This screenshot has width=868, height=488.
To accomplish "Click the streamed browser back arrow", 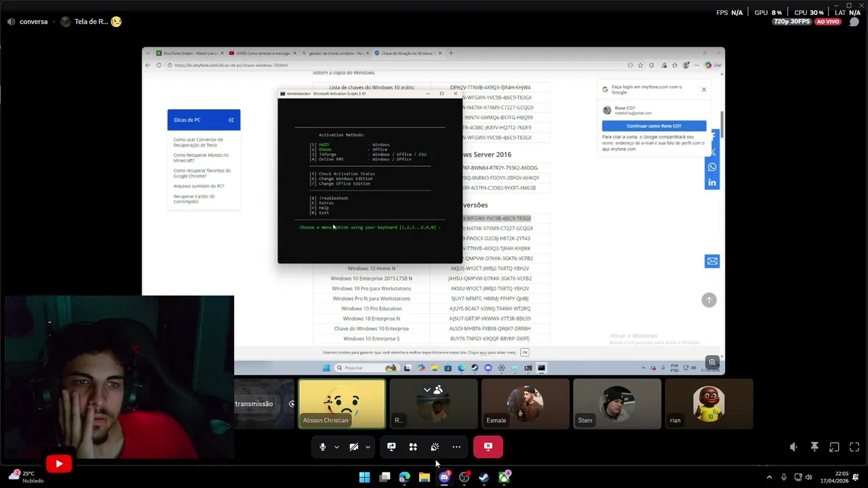I will pos(149,65).
